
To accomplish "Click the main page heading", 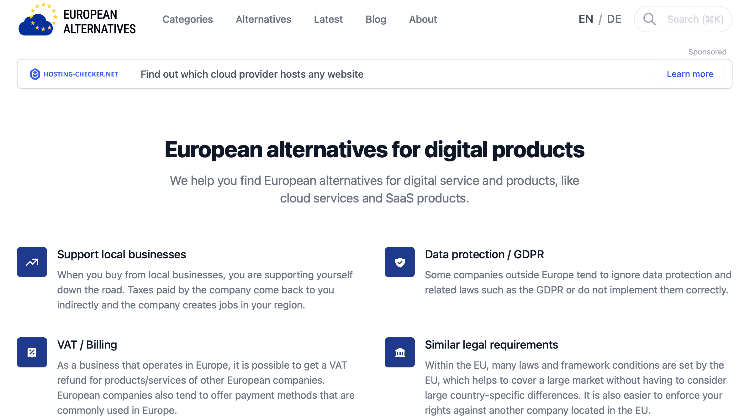I will pyautogui.click(x=374, y=150).
